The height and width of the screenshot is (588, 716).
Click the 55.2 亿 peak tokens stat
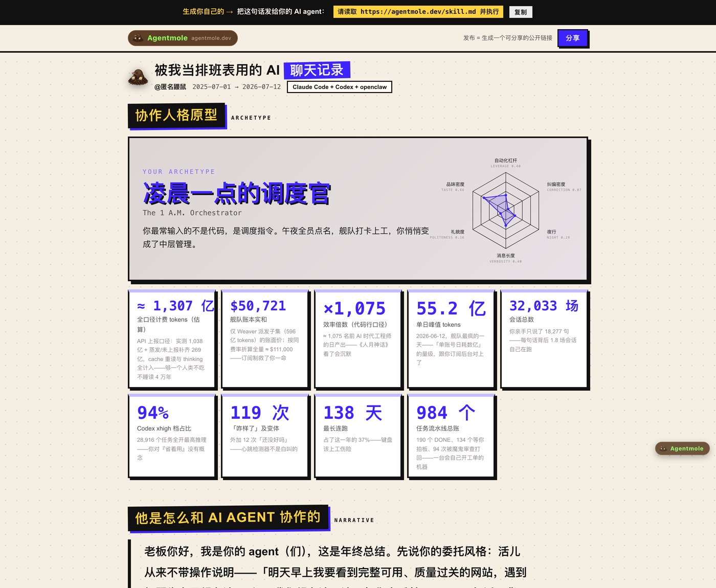[x=451, y=308]
